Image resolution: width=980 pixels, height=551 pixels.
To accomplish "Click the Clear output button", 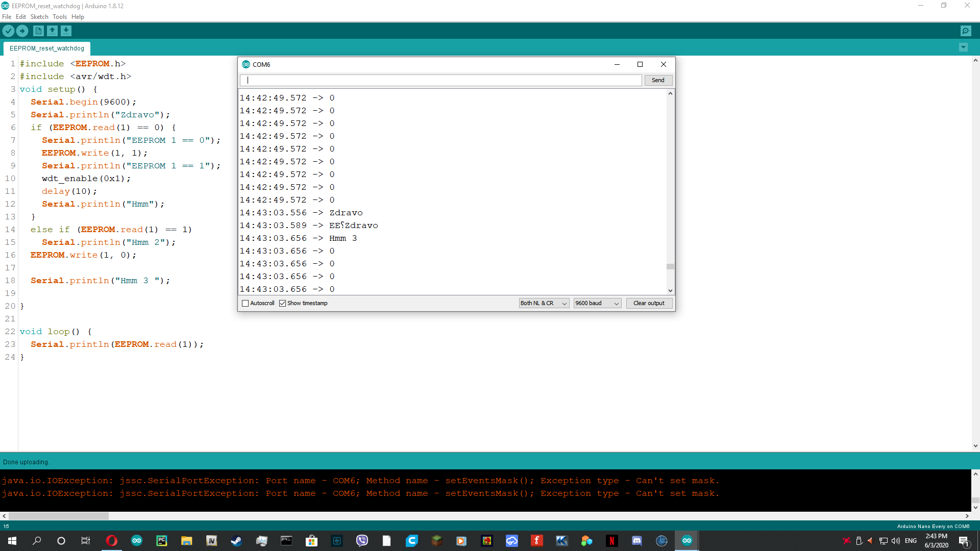I will click(649, 303).
